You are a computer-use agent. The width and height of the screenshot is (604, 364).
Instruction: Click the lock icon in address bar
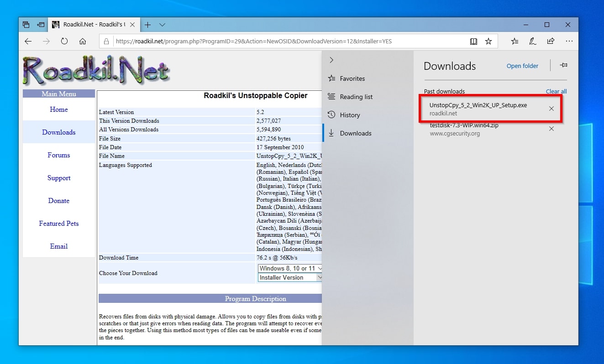106,41
